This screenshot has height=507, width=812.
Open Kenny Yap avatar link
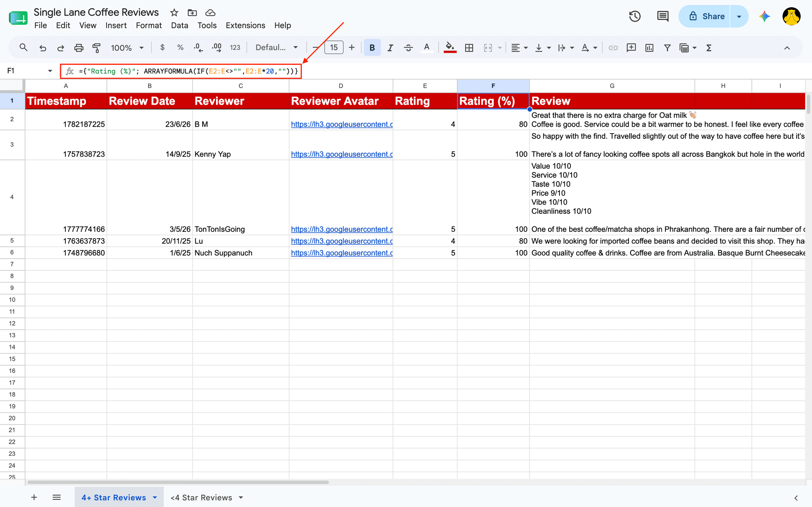342,154
